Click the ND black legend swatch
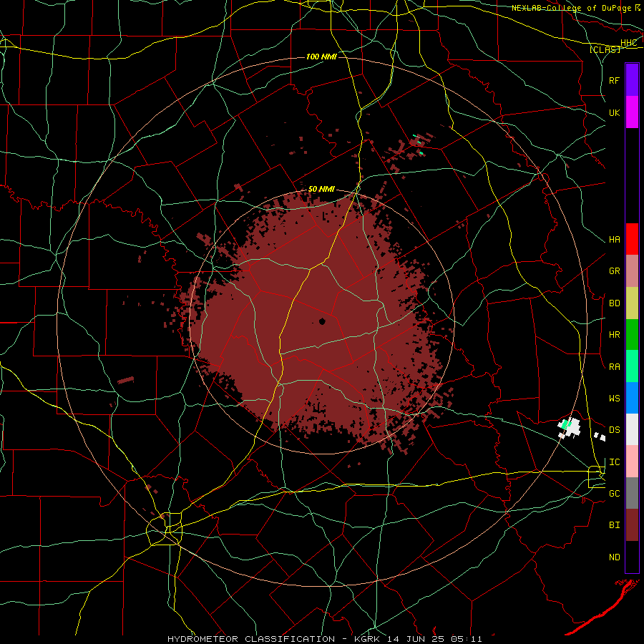644x644 pixels. (x=632, y=557)
